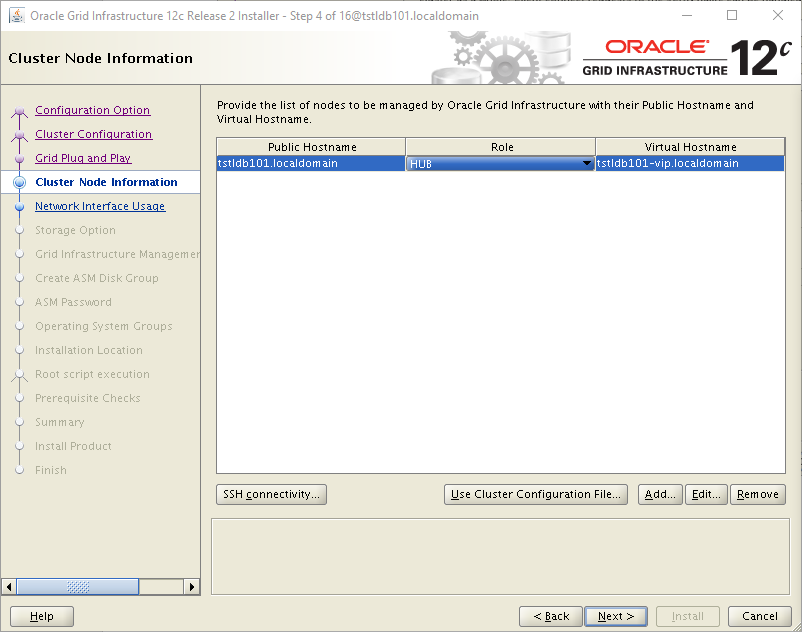Go to Cluster Configuration step
This screenshot has width=802, height=632.
click(x=94, y=134)
